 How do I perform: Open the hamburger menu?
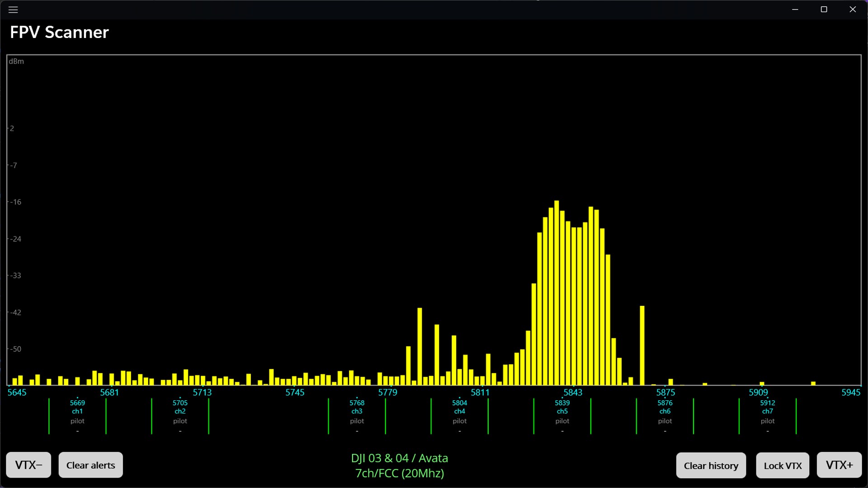(x=13, y=9)
